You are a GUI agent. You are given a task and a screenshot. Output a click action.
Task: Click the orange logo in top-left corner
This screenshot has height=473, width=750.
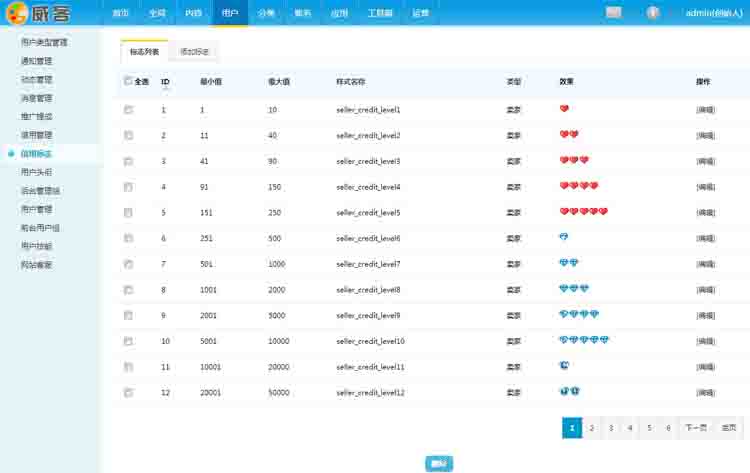[17, 13]
